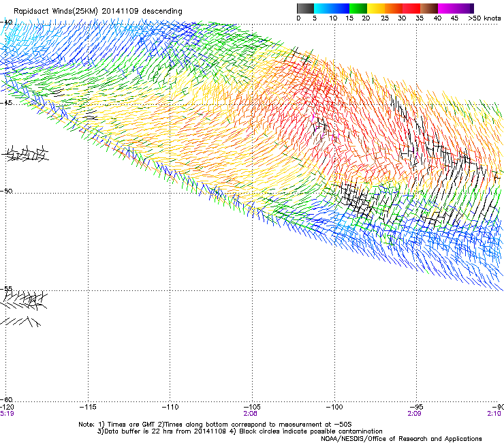504x443 pixels.
Task: Click the -50 latitude axis label
Action: (x=6, y=191)
